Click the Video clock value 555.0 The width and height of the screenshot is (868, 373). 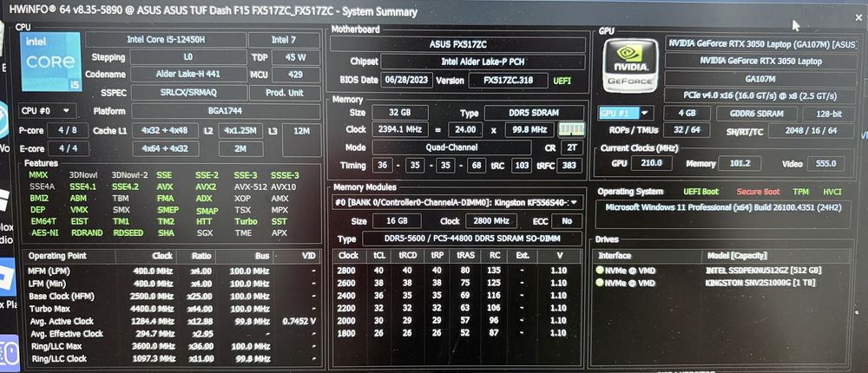coord(826,164)
